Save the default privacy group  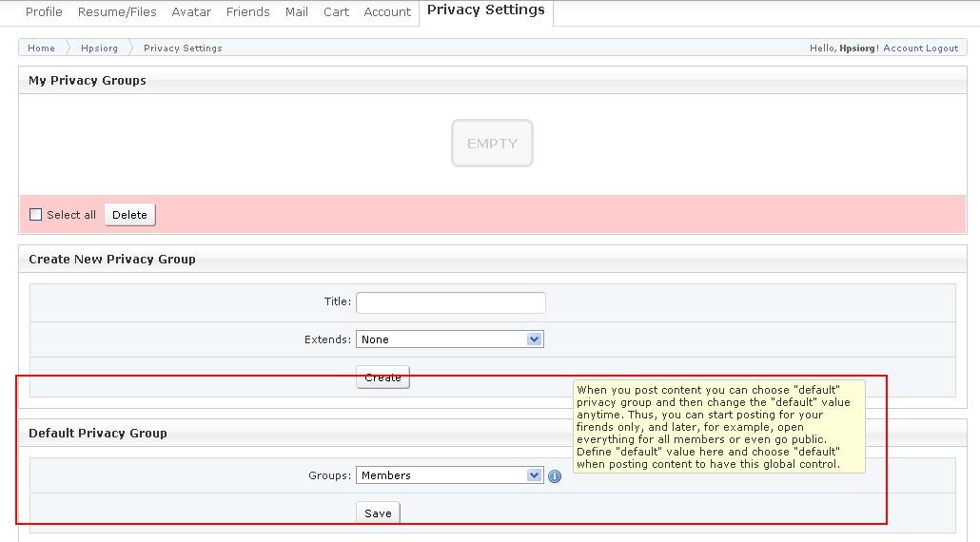378,513
